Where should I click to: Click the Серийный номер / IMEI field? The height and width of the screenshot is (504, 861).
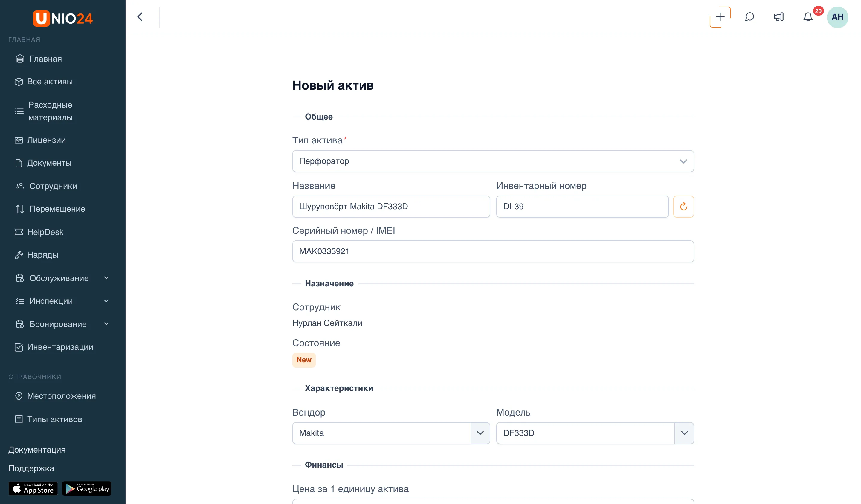pos(493,251)
